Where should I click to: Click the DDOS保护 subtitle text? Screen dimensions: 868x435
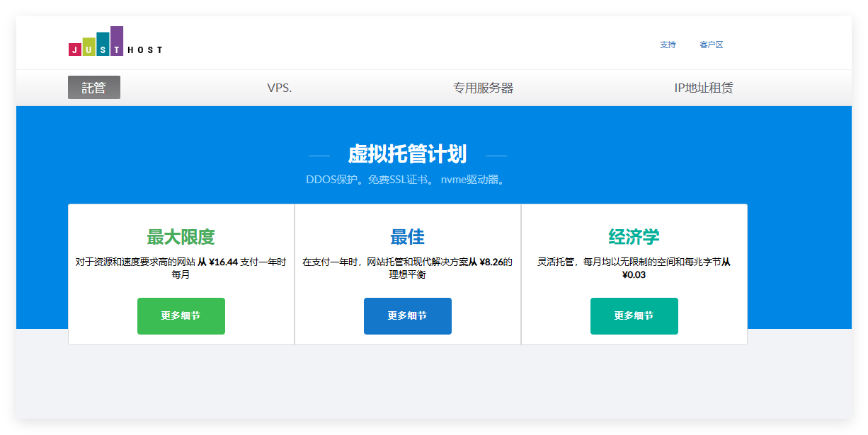[331, 180]
